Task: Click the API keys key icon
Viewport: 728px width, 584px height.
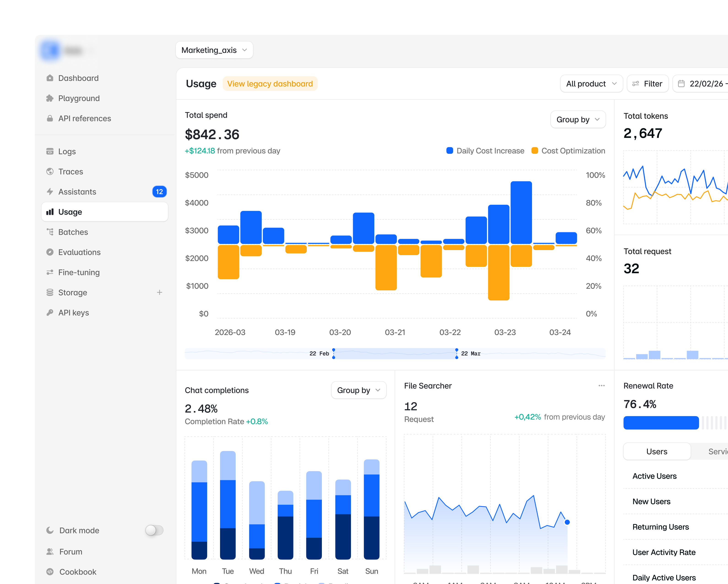Action: pyautogui.click(x=50, y=313)
